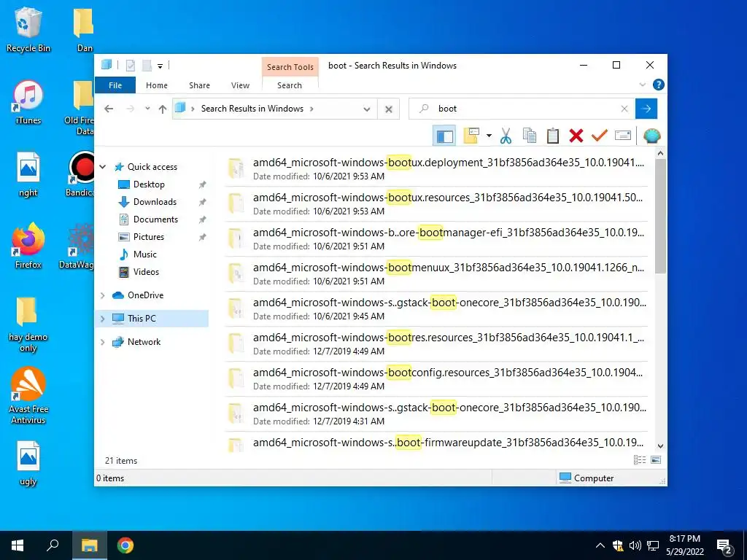Viewport: 747px width, 560px height.
Task: Switch to Details view button in status bar
Action: [x=639, y=460]
